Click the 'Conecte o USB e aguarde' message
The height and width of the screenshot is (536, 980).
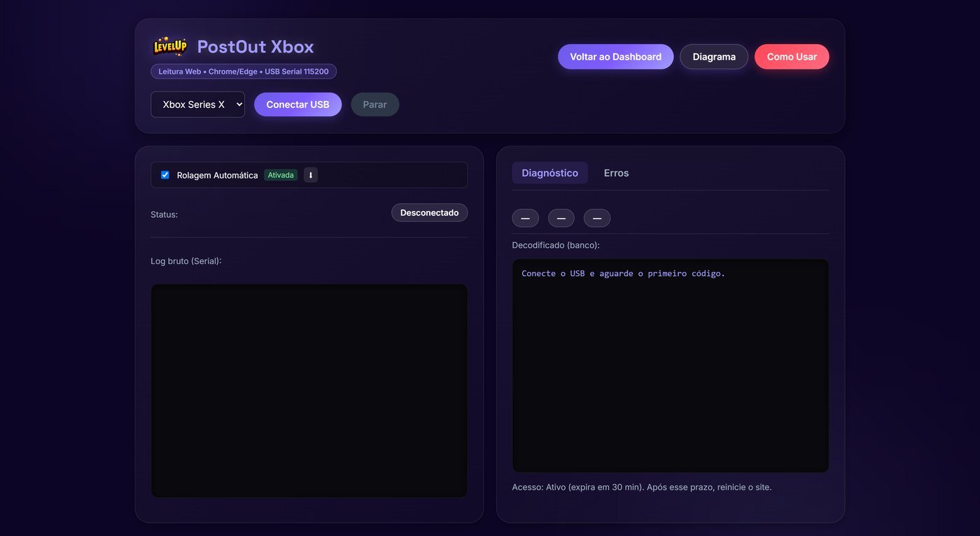623,273
